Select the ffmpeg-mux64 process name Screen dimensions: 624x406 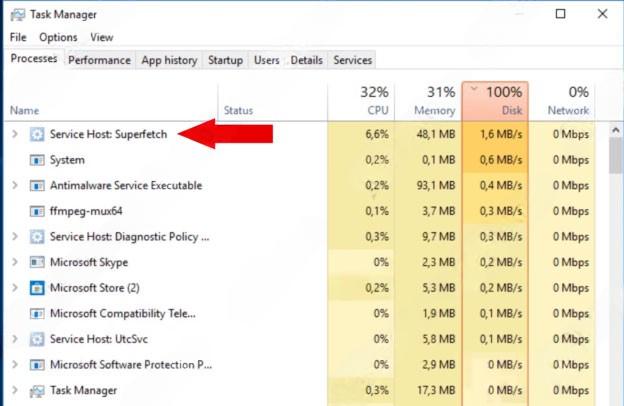(x=86, y=211)
